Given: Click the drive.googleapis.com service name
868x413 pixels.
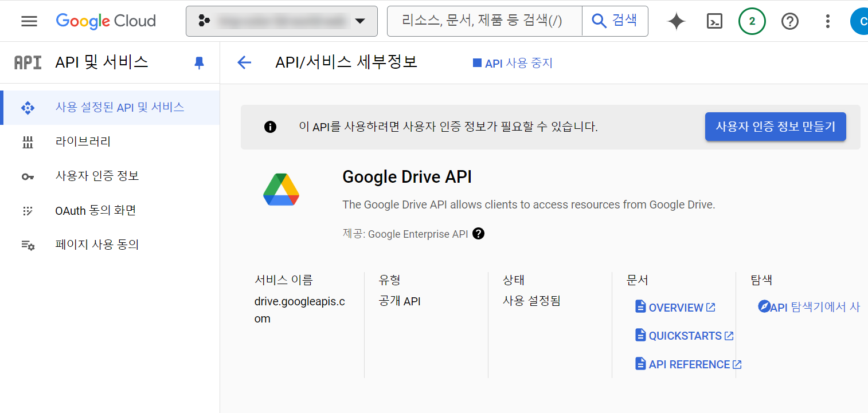Looking at the screenshot, I should click(x=300, y=310).
